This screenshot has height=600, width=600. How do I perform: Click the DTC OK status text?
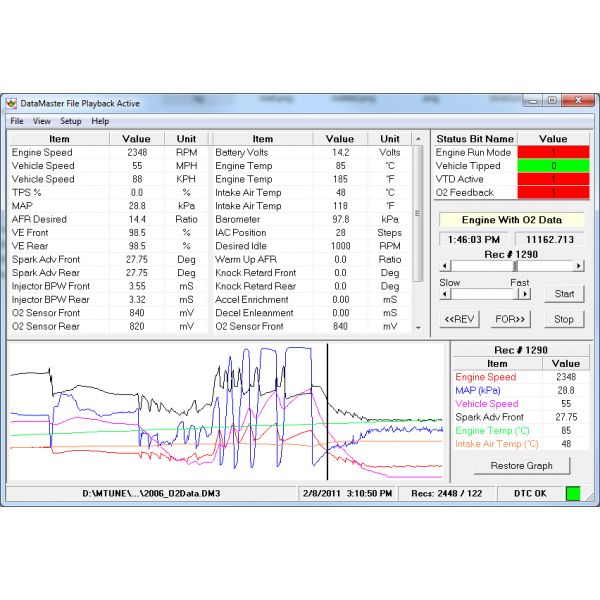[x=530, y=493]
